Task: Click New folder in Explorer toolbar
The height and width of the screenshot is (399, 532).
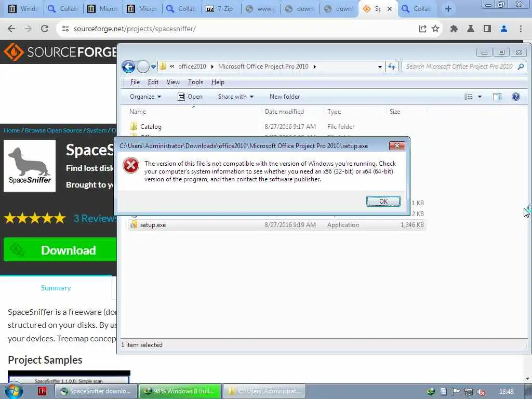Action: coord(285,97)
